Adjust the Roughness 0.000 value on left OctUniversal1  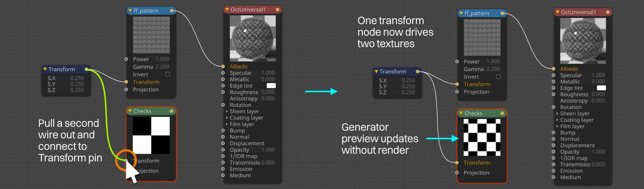point(268,92)
